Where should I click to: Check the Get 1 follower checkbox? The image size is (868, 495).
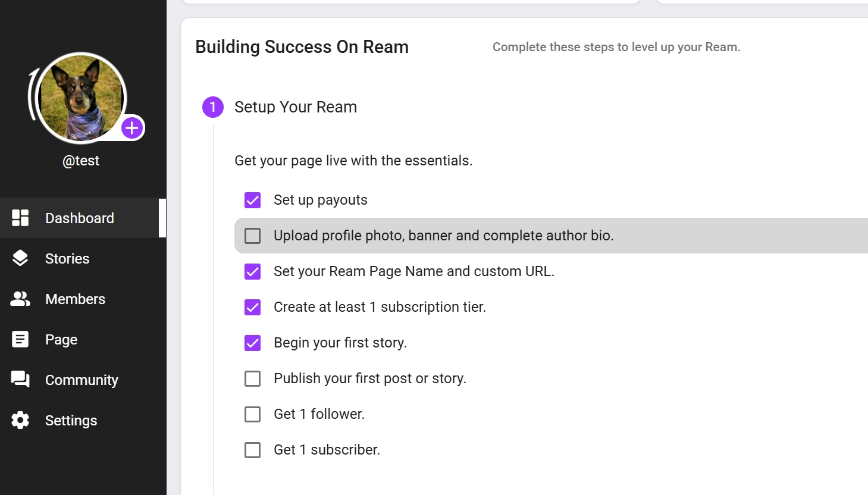[x=253, y=414]
